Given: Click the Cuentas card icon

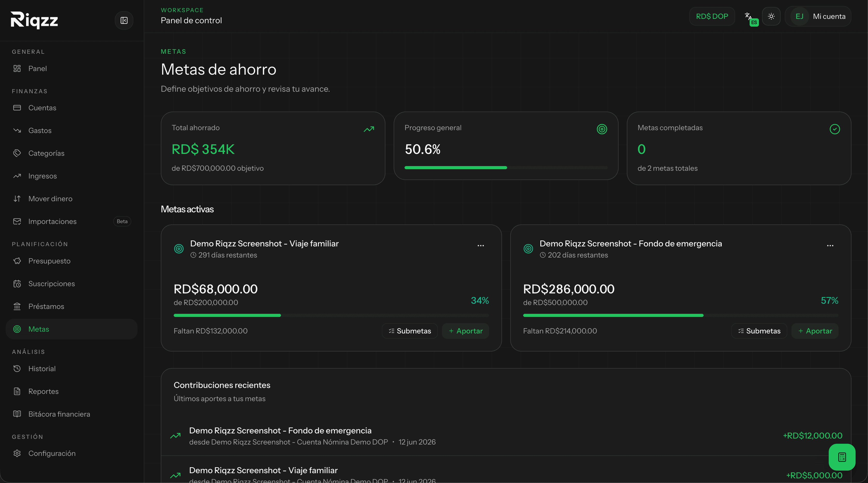Looking at the screenshot, I should click(17, 108).
